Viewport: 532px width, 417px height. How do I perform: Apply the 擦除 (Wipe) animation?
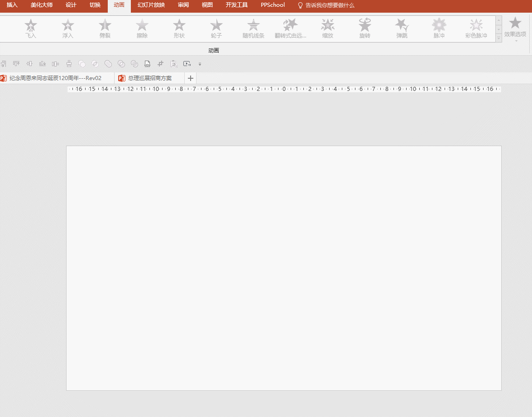coord(142,28)
